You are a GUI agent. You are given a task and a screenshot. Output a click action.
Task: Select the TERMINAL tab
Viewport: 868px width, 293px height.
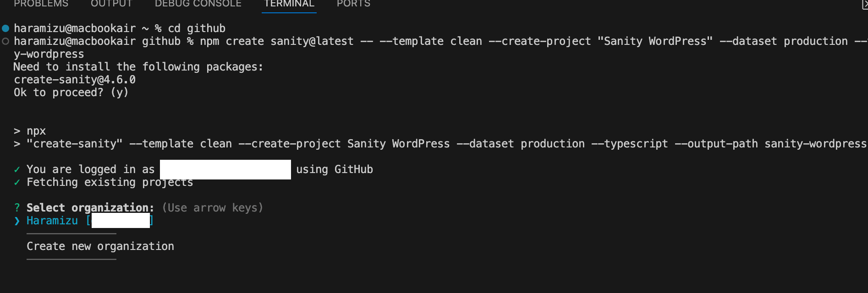pos(289,4)
